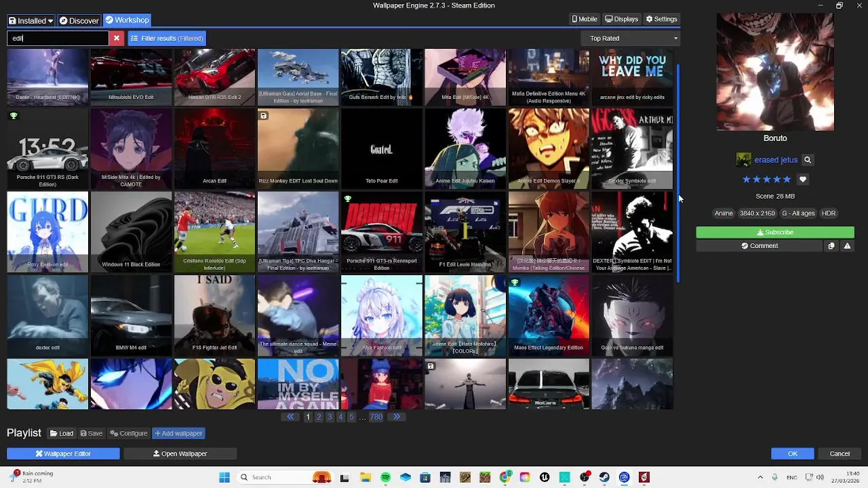Launch the Wallpaper Editor
868x488 pixels.
click(63, 453)
